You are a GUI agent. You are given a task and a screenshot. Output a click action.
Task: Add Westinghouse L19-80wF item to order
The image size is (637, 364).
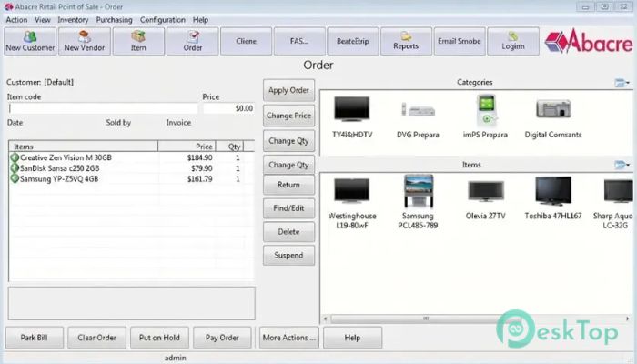tap(352, 203)
